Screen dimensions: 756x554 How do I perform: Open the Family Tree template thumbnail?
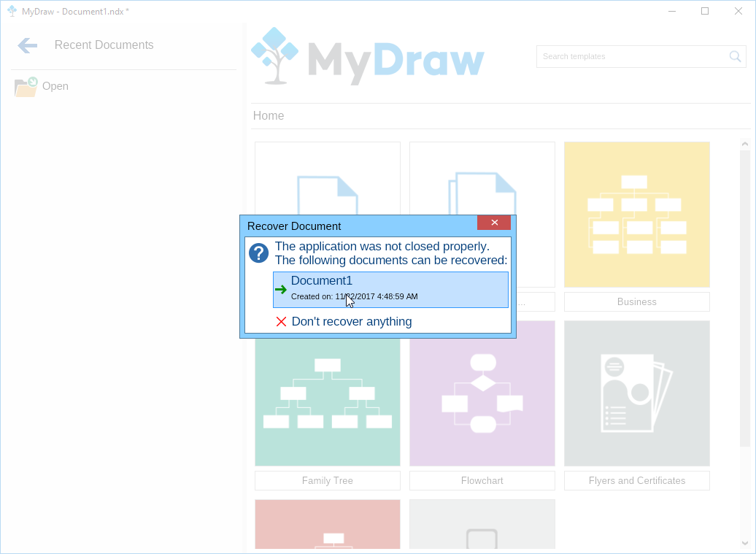click(x=328, y=402)
